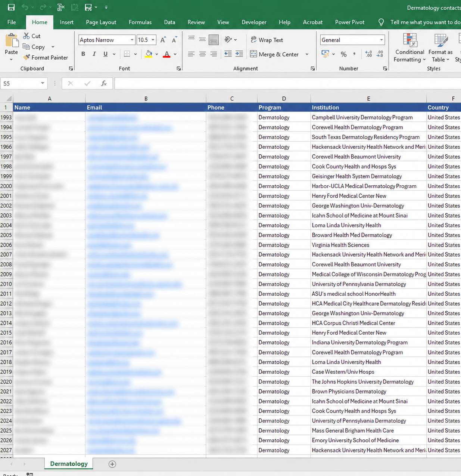
Task: Click the Merge & Center button
Action: 274,54
